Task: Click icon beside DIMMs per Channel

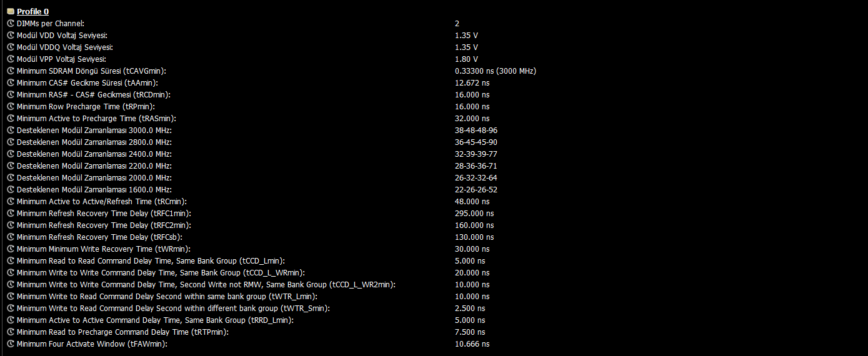Action: pos(11,23)
